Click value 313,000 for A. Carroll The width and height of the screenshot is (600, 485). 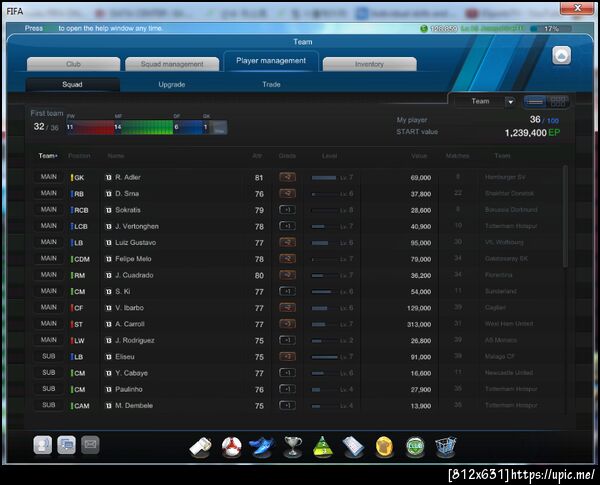[419, 325]
